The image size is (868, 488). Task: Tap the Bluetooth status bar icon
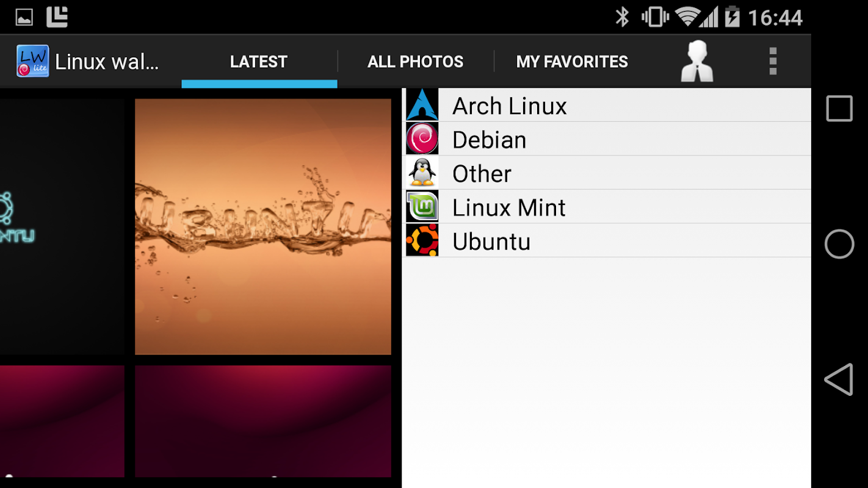(x=622, y=17)
